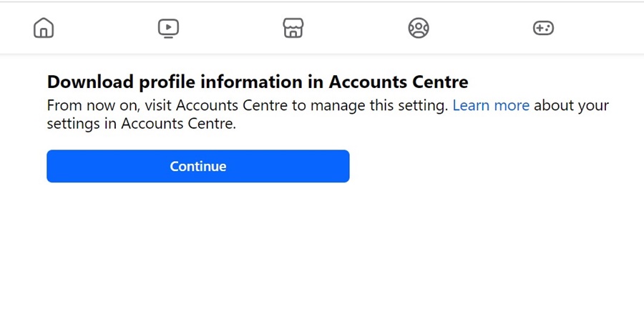Open the Gaming controller icon
Image resolution: width=644 pixels, height=322 pixels.
(543, 29)
